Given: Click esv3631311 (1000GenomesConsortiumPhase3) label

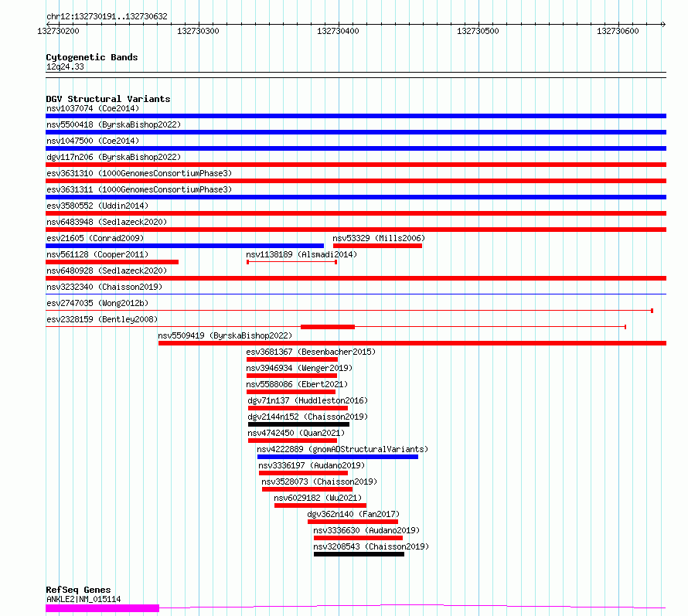Looking at the screenshot, I should [x=139, y=189].
